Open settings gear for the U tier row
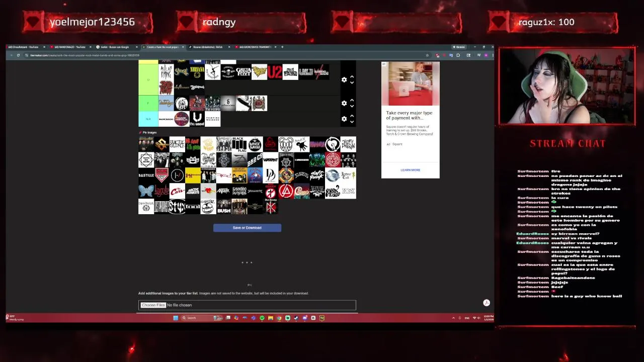The height and width of the screenshot is (362, 644). tap(344, 79)
